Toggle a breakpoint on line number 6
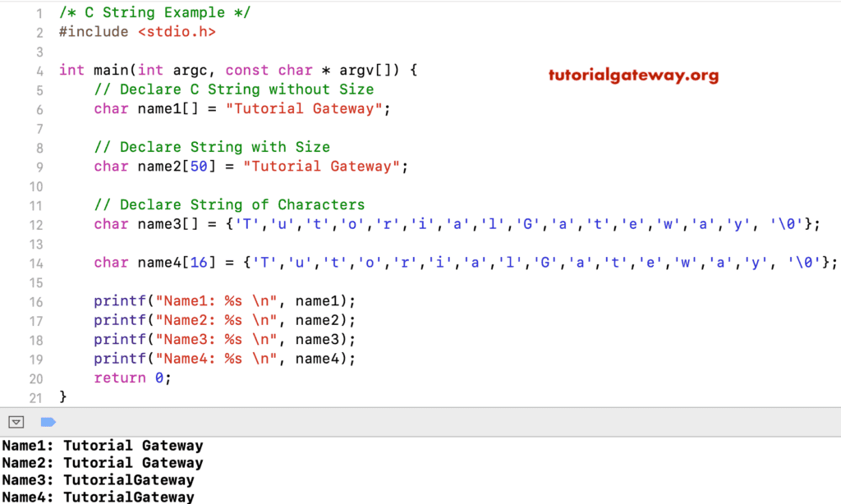Image resolution: width=841 pixels, height=504 pixels. [x=38, y=108]
